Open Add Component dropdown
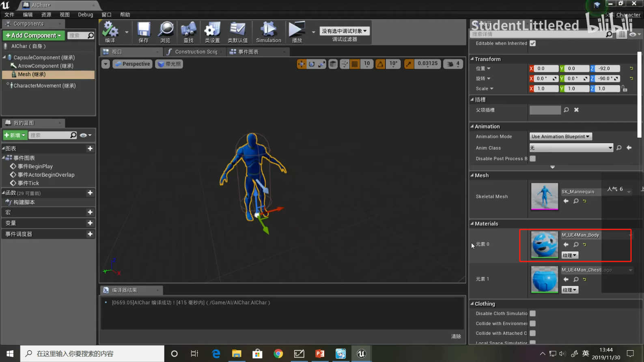The image size is (644, 362). point(34,36)
